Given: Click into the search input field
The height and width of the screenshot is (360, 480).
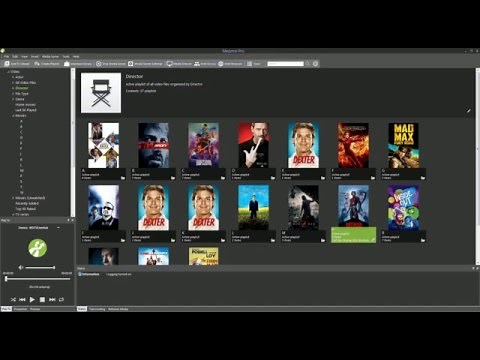Looking at the screenshot, I should coord(286,63).
